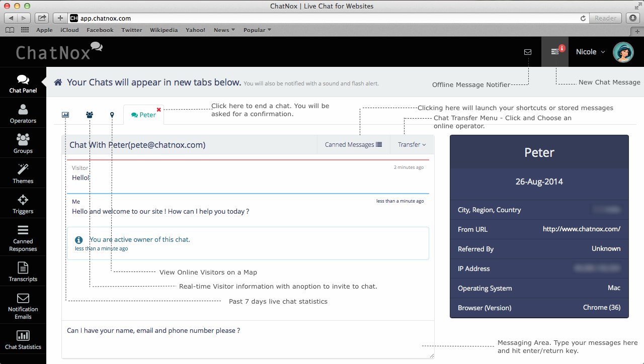
Task: Click the offline message envelope icon
Action: click(x=528, y=52)
